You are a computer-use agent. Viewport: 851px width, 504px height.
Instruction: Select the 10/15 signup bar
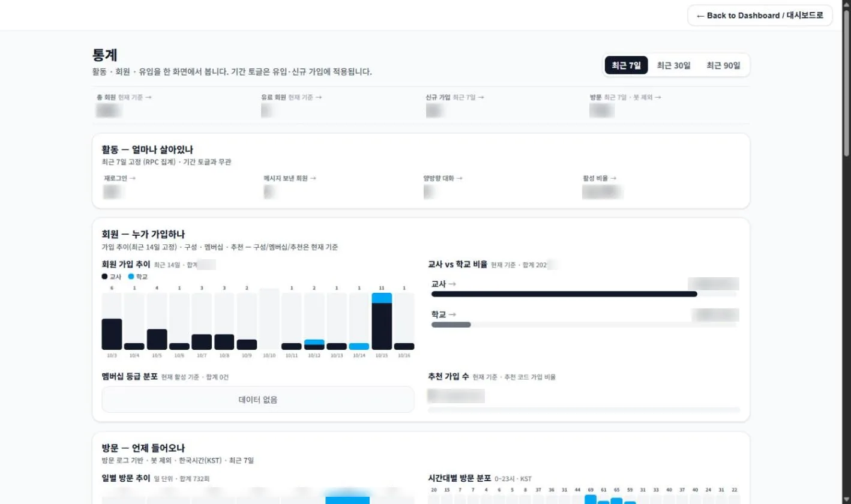click(x=382, y=321)
